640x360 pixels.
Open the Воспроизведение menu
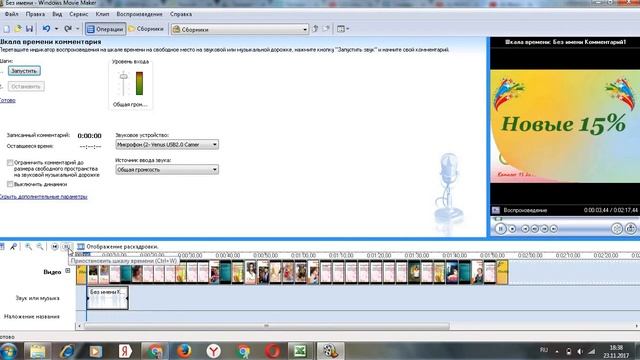pyautogui.click(x=139, y=14)
